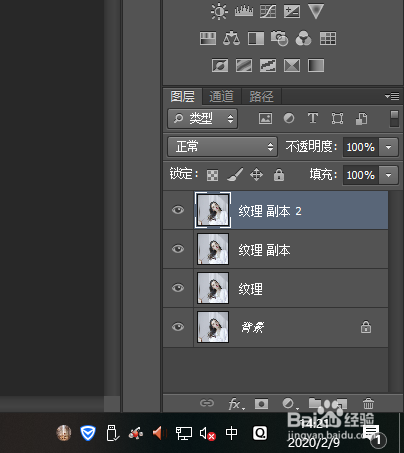Create a new fill or adjustment layer
This screenshot has width=404, height=453.
(x=289, y=404)
